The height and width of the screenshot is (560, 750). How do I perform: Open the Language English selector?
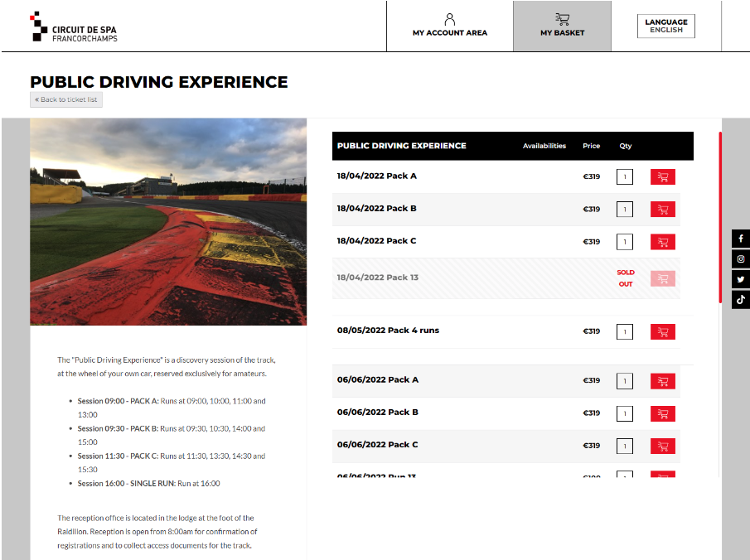(666, 26)
